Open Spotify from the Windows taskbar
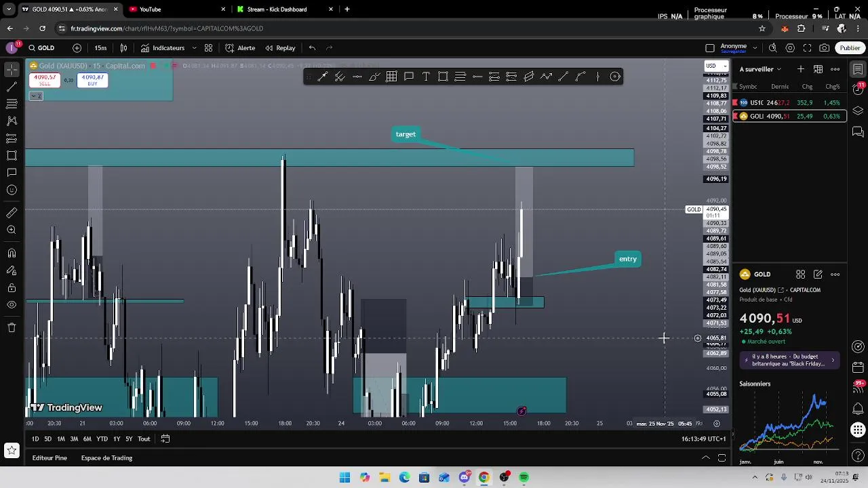 (524, 478)
